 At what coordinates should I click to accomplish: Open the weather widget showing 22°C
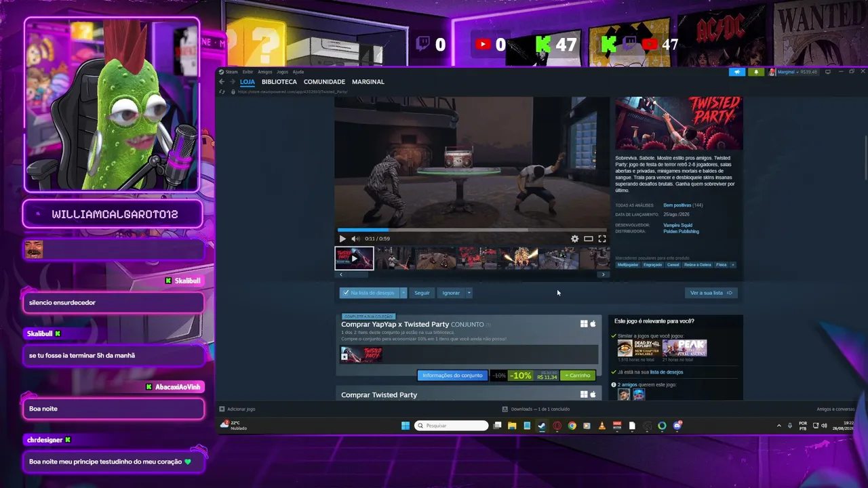pyautogui.click(x=234, y=426)
